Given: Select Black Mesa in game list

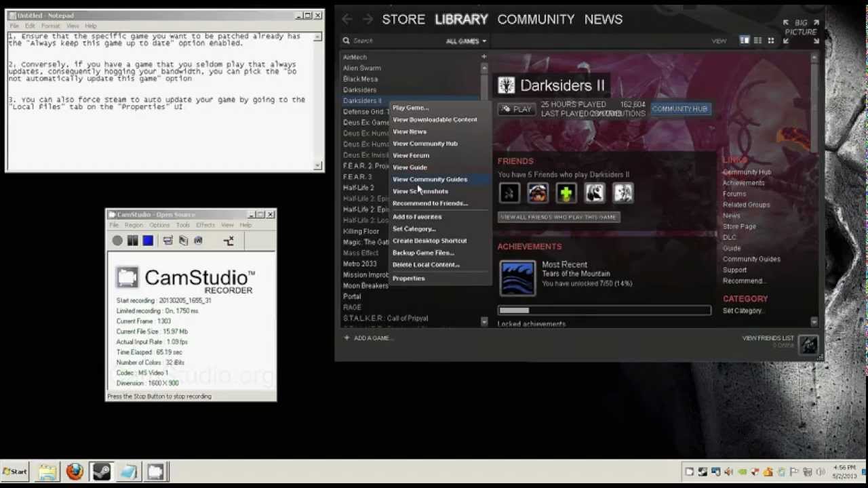Looking at the screenshot, I should point(360,79).
